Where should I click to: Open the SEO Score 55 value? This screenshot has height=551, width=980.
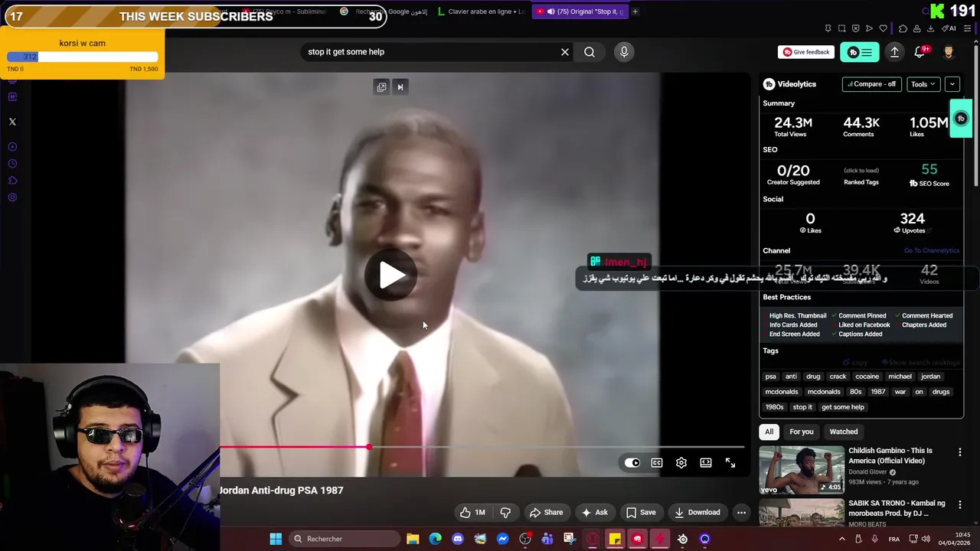click(929, 170)
